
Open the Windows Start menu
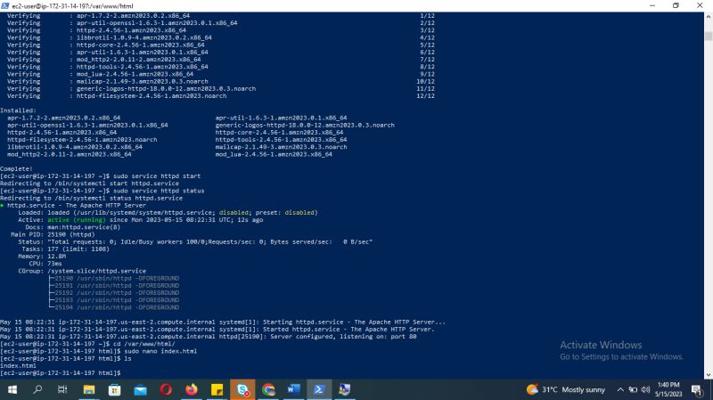pyautogui.click(x=12, y=390)
